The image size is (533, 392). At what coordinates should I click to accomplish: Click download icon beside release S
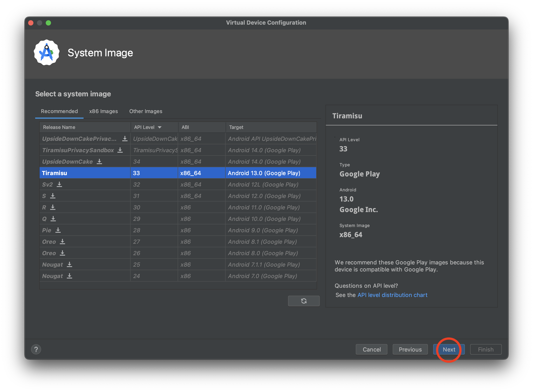[x=53, y=196]
